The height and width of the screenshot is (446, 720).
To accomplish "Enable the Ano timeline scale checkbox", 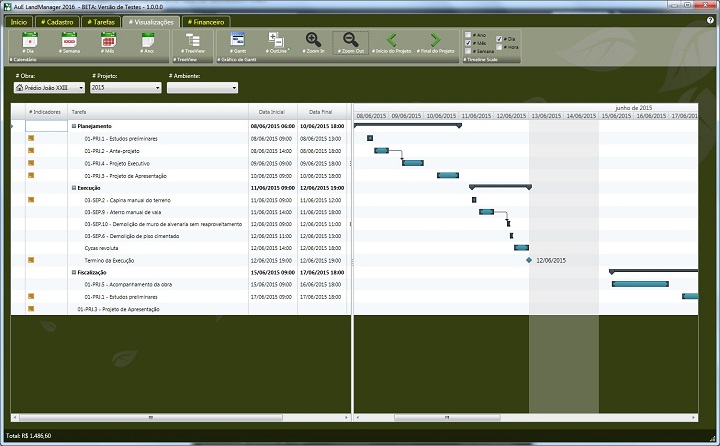I will [468, 35].
